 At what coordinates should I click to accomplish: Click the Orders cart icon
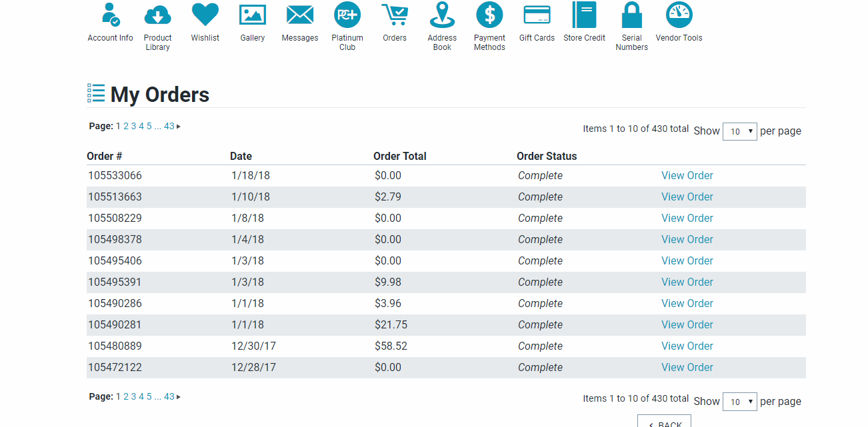pos(395,15)
